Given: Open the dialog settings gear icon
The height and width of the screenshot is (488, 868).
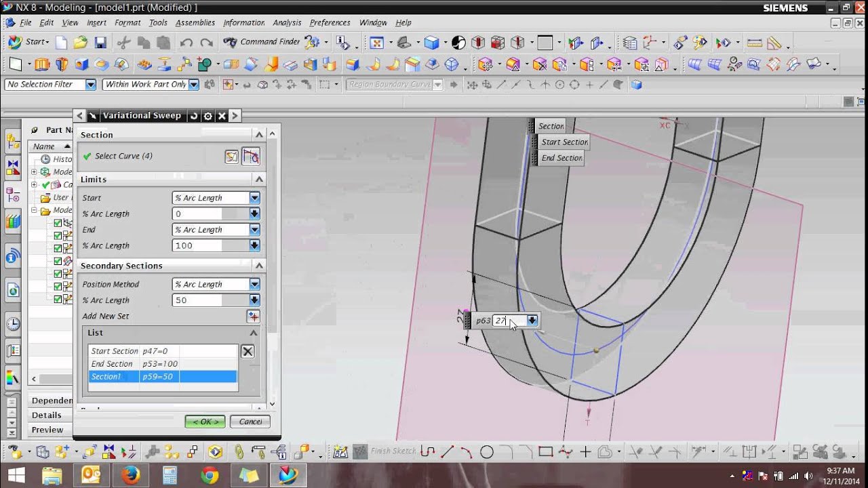Looking at the screenshot, I should click(208, 116).
